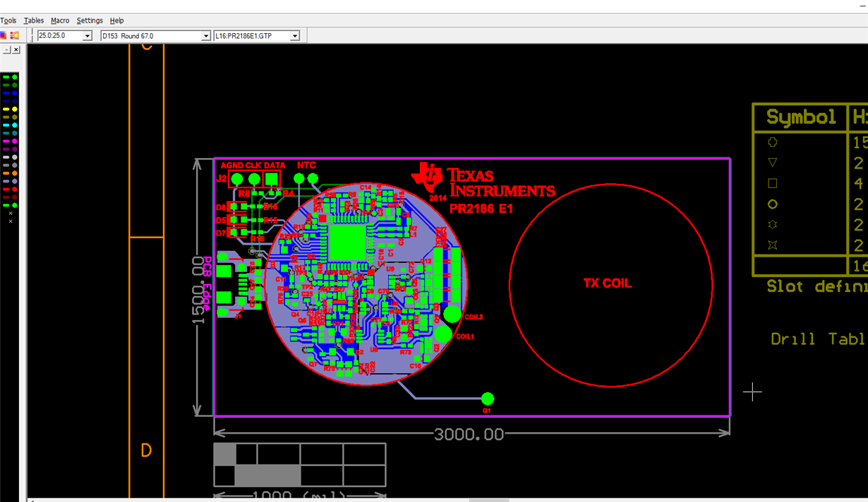This screenshot has height=502, width=868.
Task: Click the orange flash highlight toolbar icon
Action: pyautogui.click(x=14, y=35)
